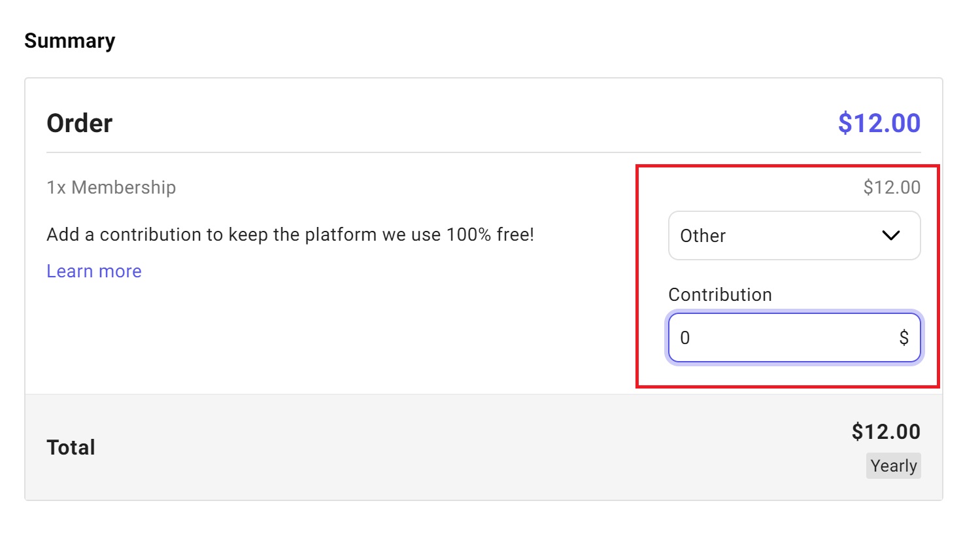Click the gray $12.00 membership price

click(x=891, y=188)
